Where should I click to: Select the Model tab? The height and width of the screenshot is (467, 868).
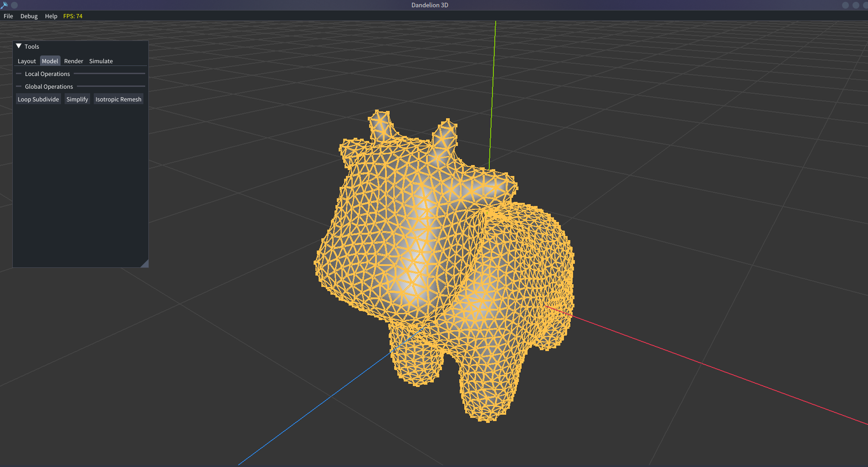click(50, 61)
